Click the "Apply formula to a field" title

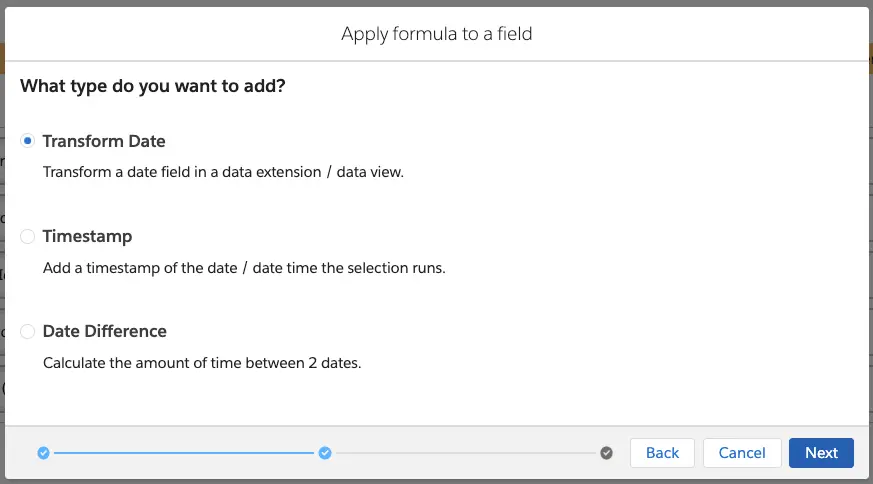click(436, 34)
